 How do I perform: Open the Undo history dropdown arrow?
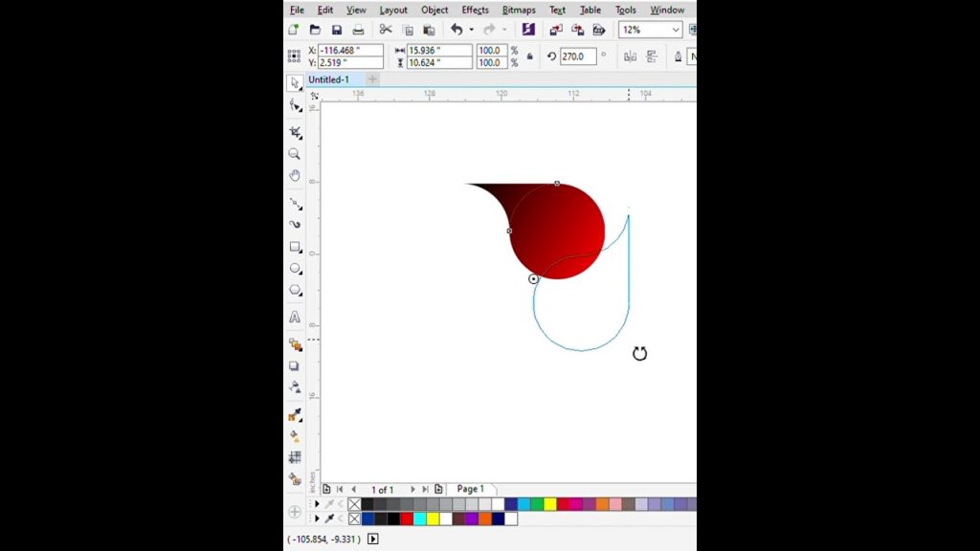click(470, 30)
